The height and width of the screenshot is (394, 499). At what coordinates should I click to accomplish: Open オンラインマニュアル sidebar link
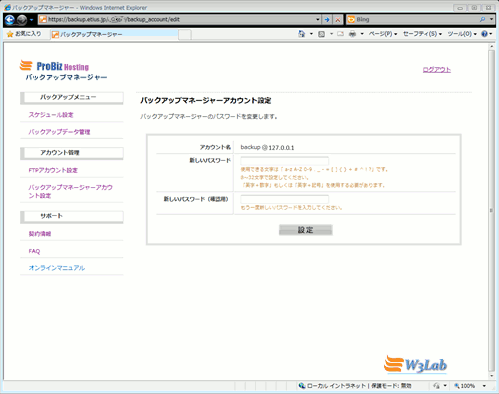[57, 268]
